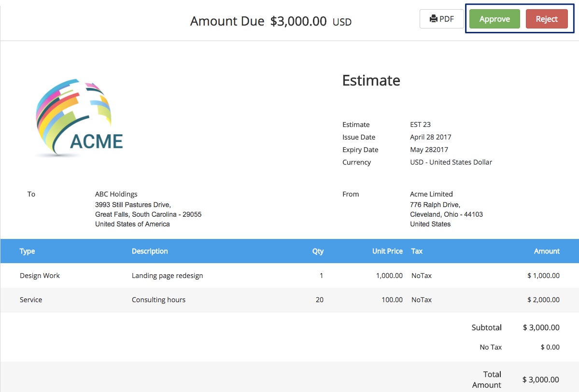Image resolution: width=579 pixels, height=392 pixels.
Task: Click the $ 1,000.00 amount cell
Action: coord(543,275)
